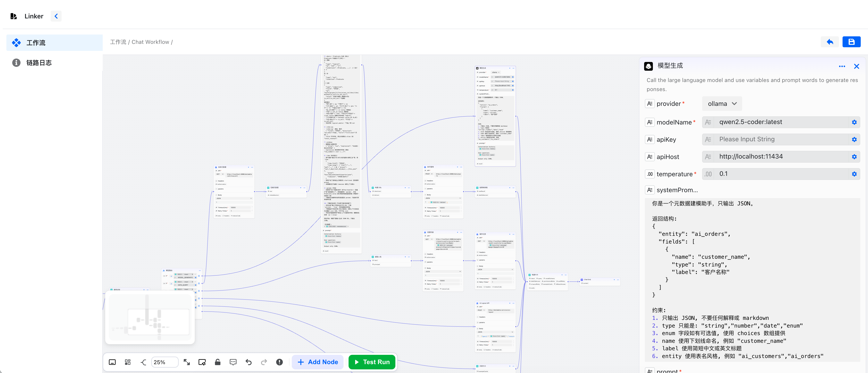Click the blue back arrow icon in header
The image size is (868, 373).
pyautogui.click(x=830, y=42)
